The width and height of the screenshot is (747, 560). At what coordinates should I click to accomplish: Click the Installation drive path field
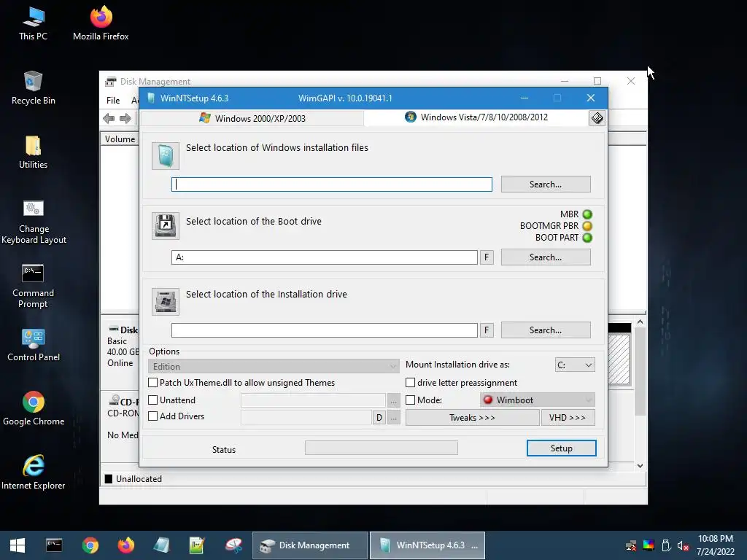[x=325, y=330]
